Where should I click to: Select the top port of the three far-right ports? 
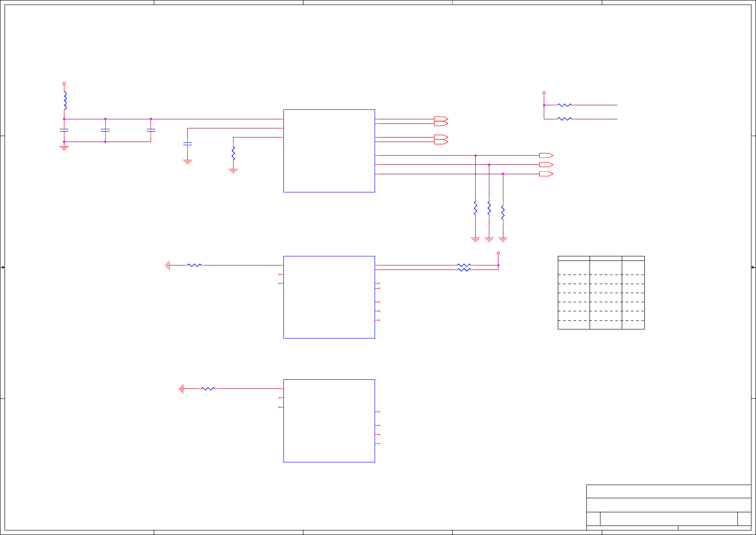point(546,156)
